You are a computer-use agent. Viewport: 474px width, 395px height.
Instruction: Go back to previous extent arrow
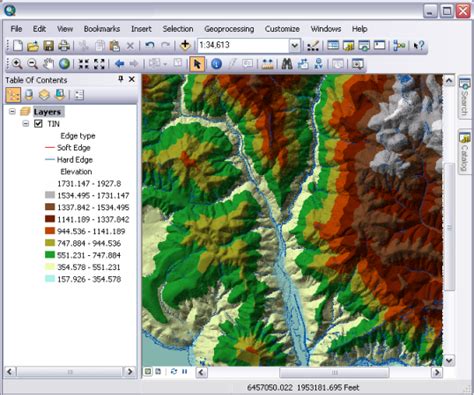coord(119,64)
